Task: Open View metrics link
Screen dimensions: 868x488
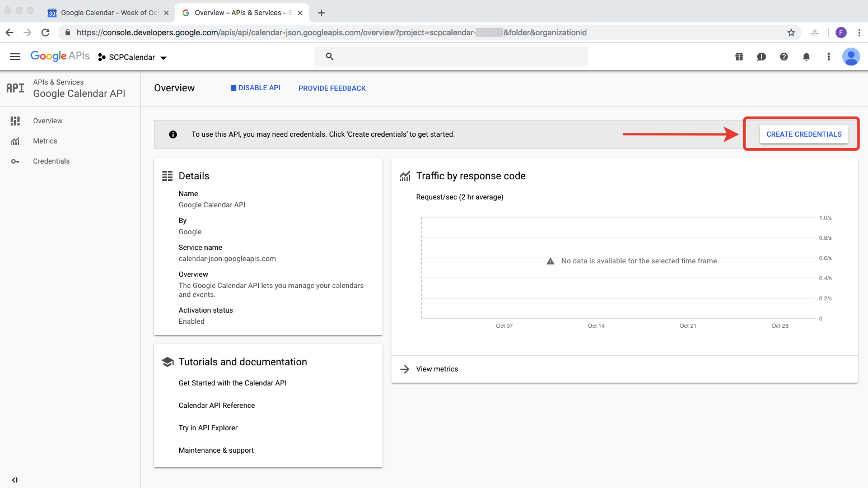Action: click(x=437, y=369)
